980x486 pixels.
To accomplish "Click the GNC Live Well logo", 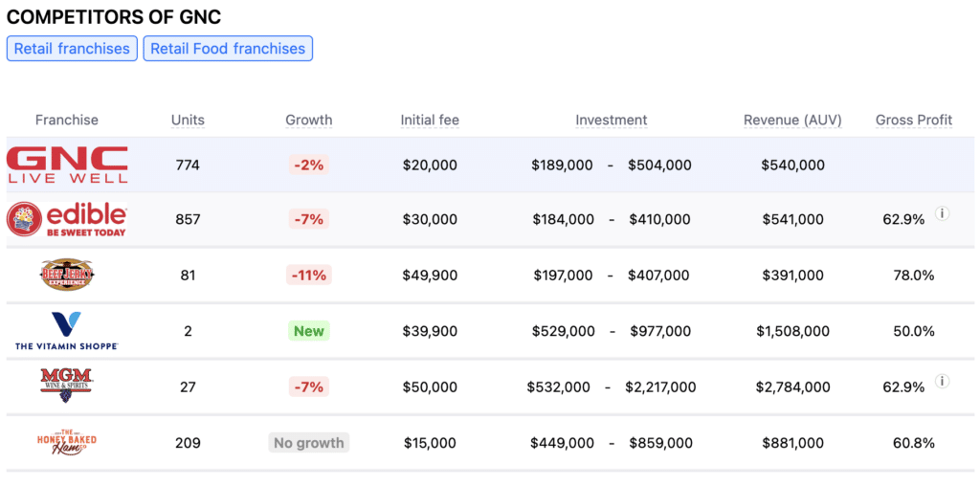I will pyautogui.click(x=67, y=165).
